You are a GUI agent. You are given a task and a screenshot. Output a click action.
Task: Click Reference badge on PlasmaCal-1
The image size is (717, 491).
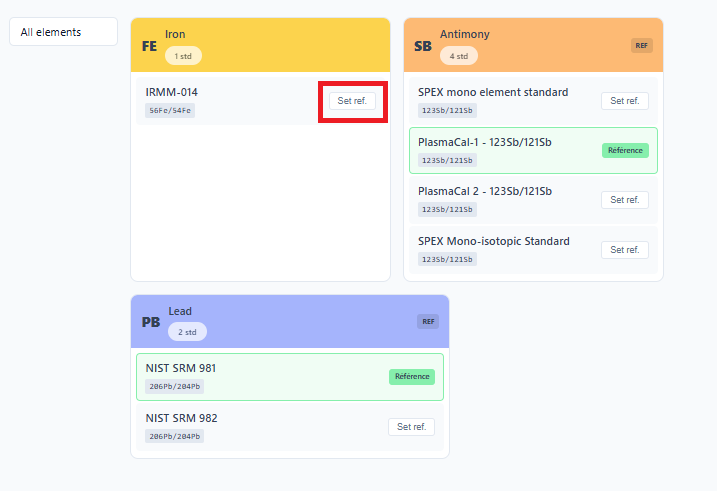tap(625, 150)
